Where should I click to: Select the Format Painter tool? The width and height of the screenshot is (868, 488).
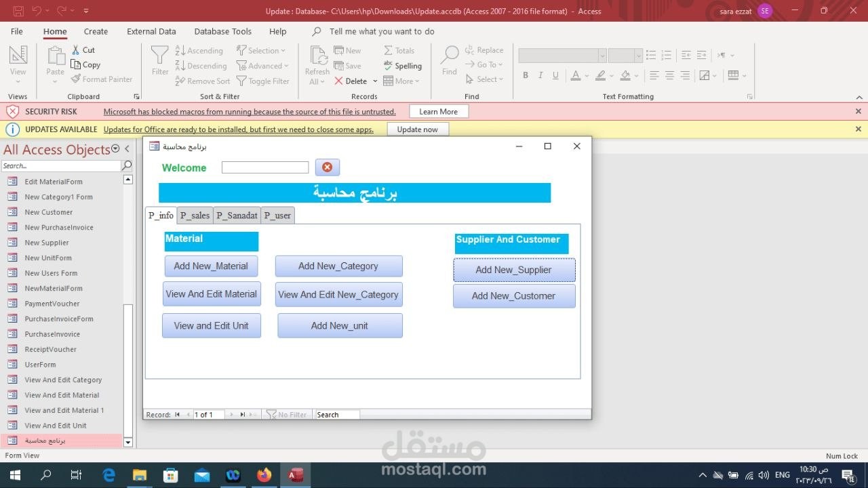[102, 79]
